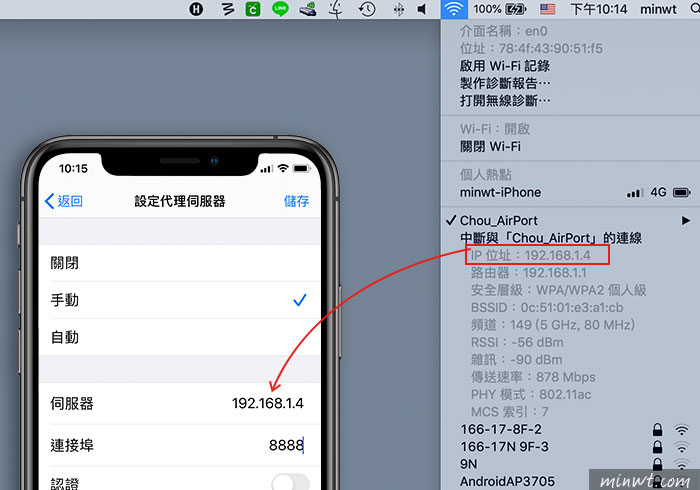The width and height of the screenshot is (700, 490).
Task: Click Wi-Fi signal icon beside 166-17N 9F-3
Action: 681,447
